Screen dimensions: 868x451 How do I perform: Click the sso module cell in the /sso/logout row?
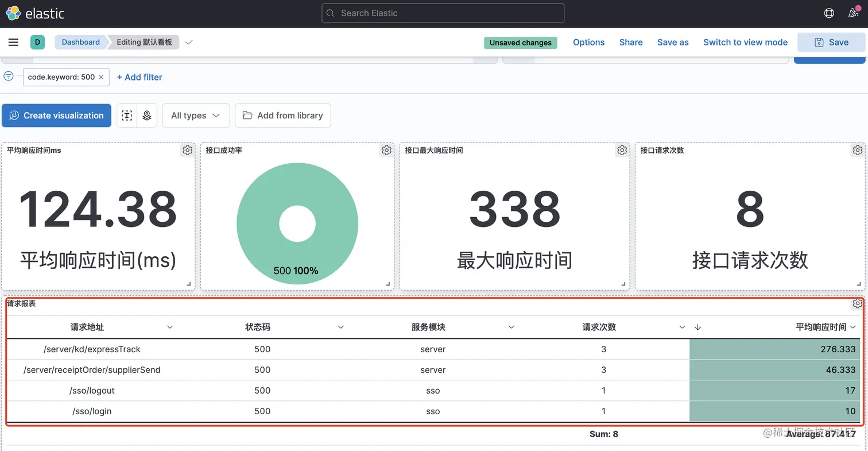pyautogui.click(x=433, y=391)
